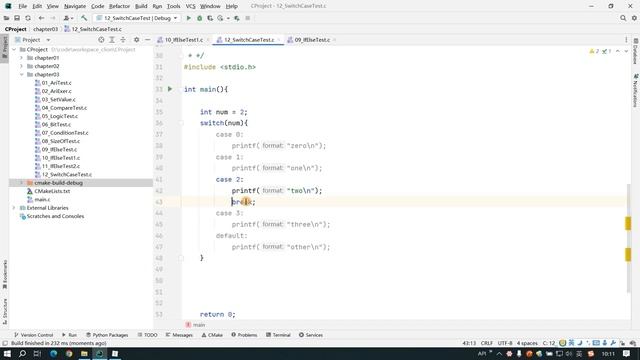Image resolution: width=640 pixels, height=360 pixels.
Task: Open Python Packages tool window
Action: coord(107,335)
